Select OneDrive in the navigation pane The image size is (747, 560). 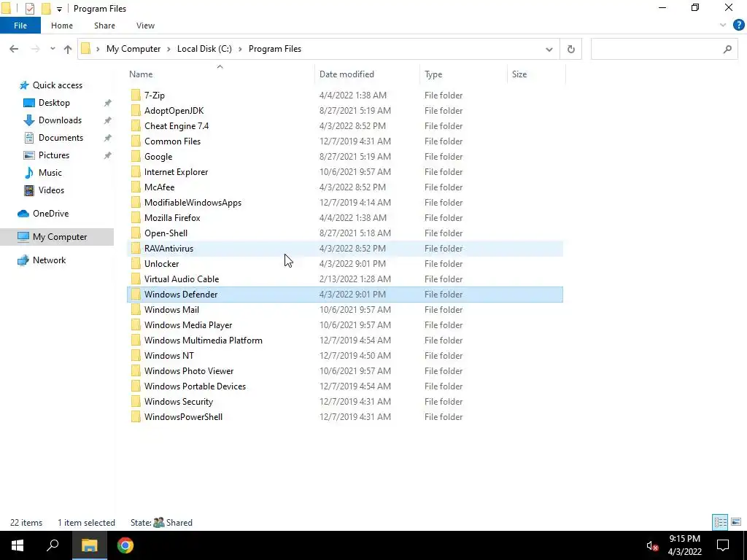tap(50, 214)
